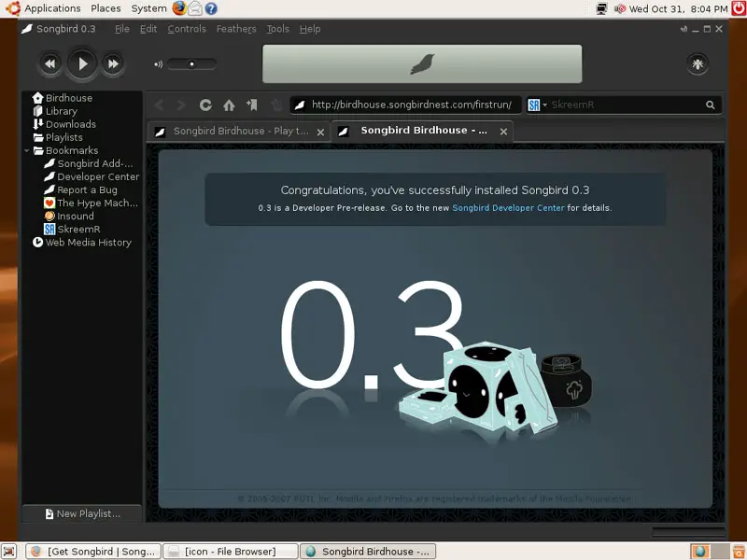Image resolution: width=747 pixels, height=560 pixels.
Task: Select Playlists in the sidebar
Action: coord(63,137)
